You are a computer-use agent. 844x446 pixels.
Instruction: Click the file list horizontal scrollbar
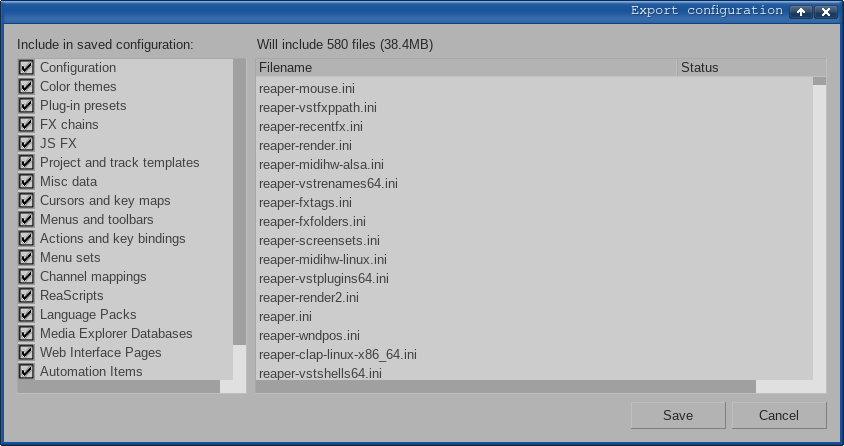pyautogui.click(x=506, y=387)
